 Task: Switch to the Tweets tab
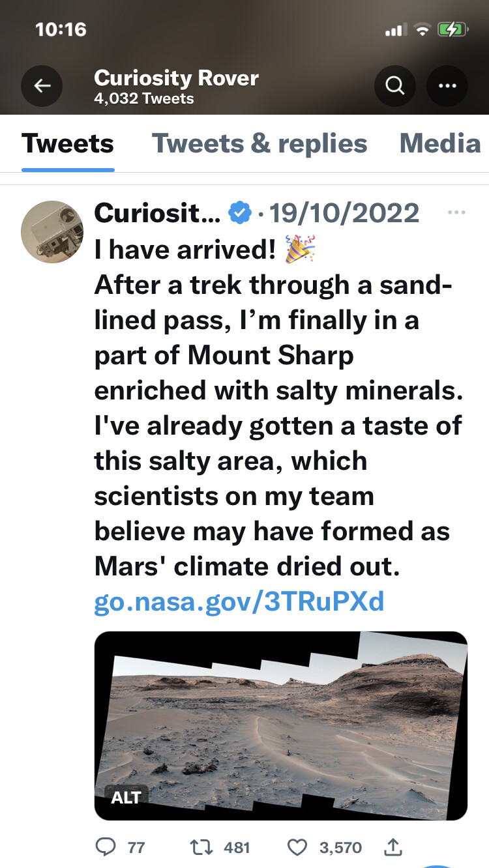click(x=68, y=144)
